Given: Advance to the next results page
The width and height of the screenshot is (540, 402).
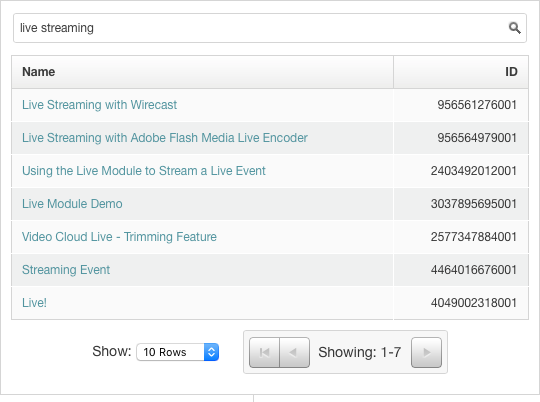Looking at the screenshot, I should [x=426, y=352].
